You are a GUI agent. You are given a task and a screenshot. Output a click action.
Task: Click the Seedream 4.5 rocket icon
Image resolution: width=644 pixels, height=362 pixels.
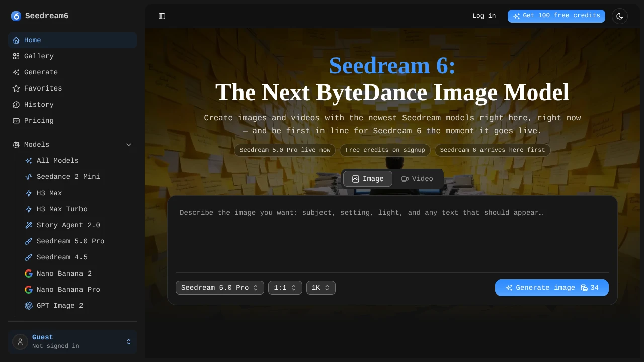coord(29,257)
